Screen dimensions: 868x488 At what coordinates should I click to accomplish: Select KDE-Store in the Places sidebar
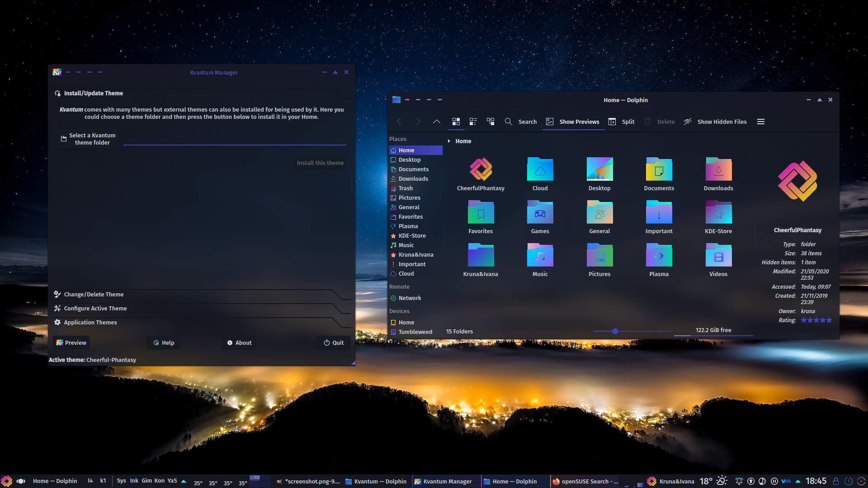tap(415, 236)
